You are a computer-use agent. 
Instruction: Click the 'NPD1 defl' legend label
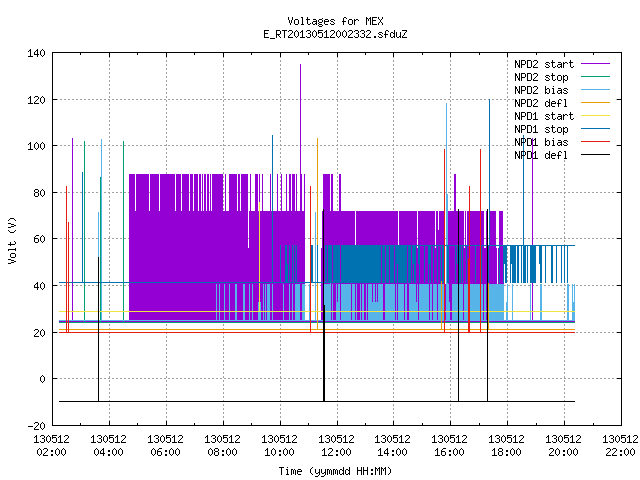pyautogui.click(x=541, y=156)
